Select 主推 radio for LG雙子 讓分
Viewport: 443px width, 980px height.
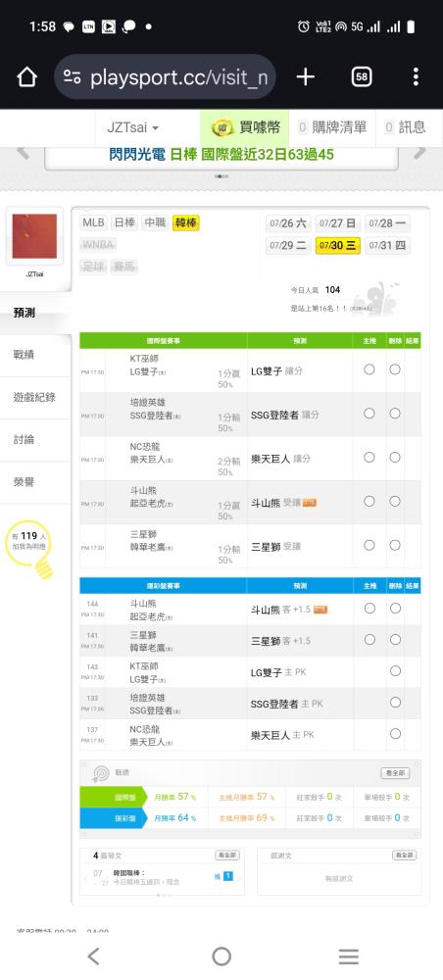coord(369,369)
